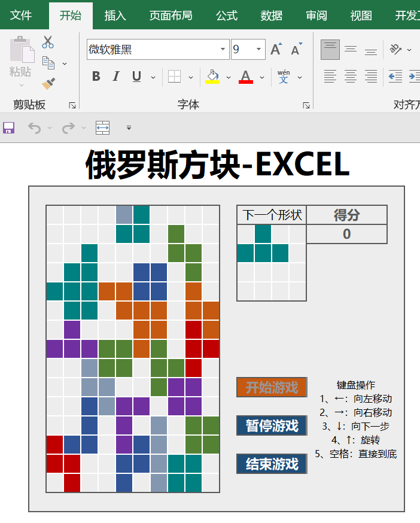Click the wén phonetic guide icon
The width and height of the screenshot is (420, 523).
(284, 77)
